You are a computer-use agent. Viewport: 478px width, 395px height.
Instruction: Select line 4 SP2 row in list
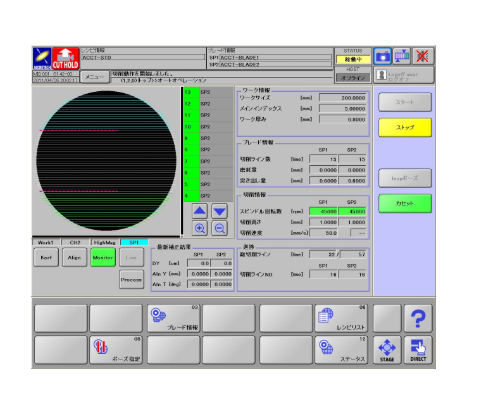(x=209, y=196)
